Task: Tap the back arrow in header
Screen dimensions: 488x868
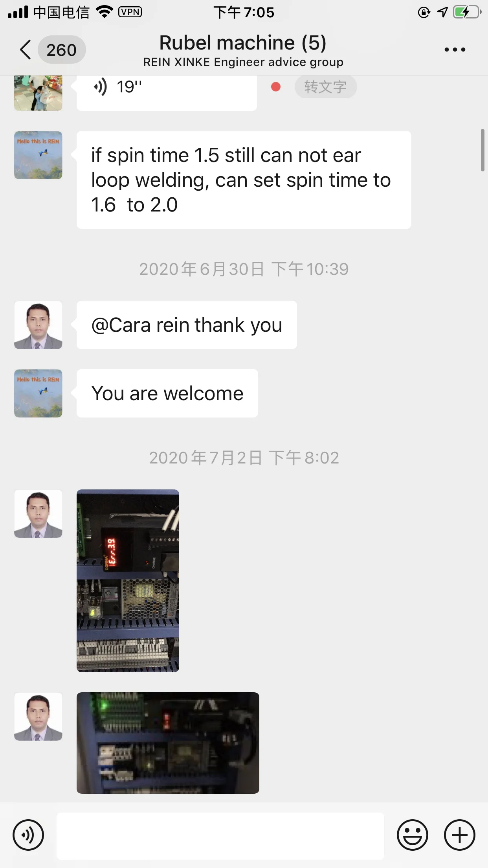Action: (x=25, y=50)
